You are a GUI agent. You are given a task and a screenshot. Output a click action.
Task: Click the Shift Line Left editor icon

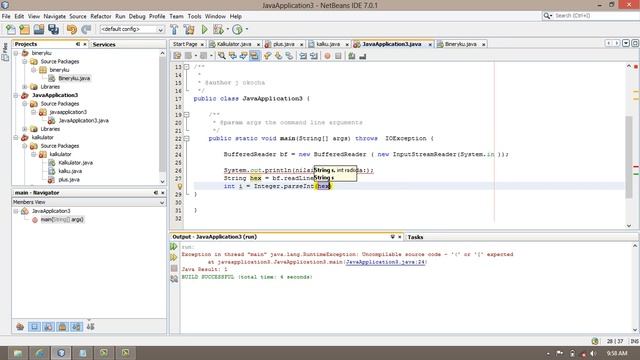coord(303,56)
